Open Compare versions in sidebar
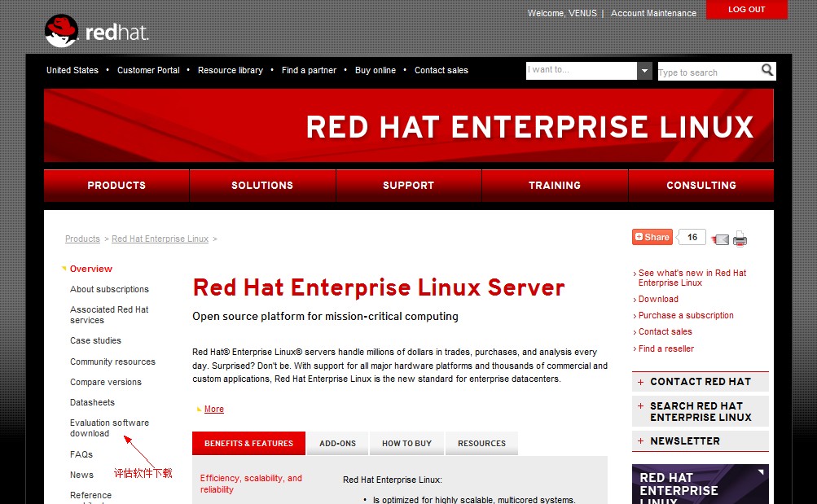 coord(106,382)
